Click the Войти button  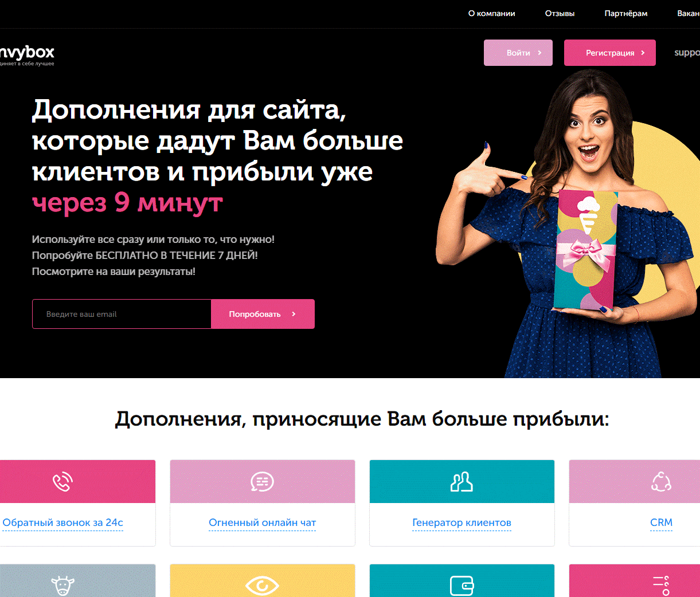518,53
